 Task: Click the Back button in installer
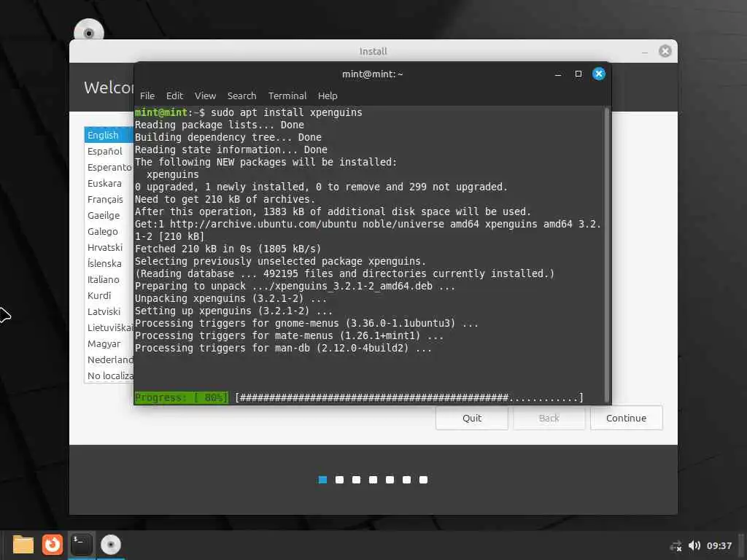[x=549, y=418]
